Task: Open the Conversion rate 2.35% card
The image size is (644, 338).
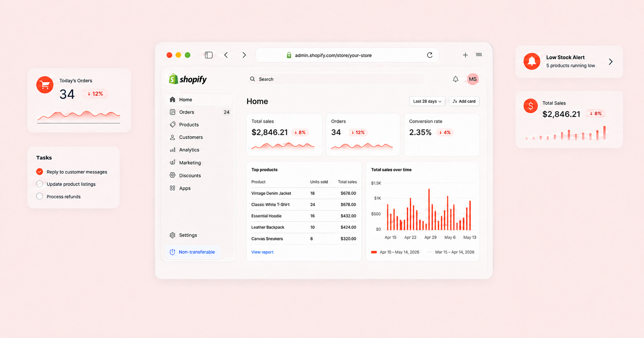Action: point(442,134)
